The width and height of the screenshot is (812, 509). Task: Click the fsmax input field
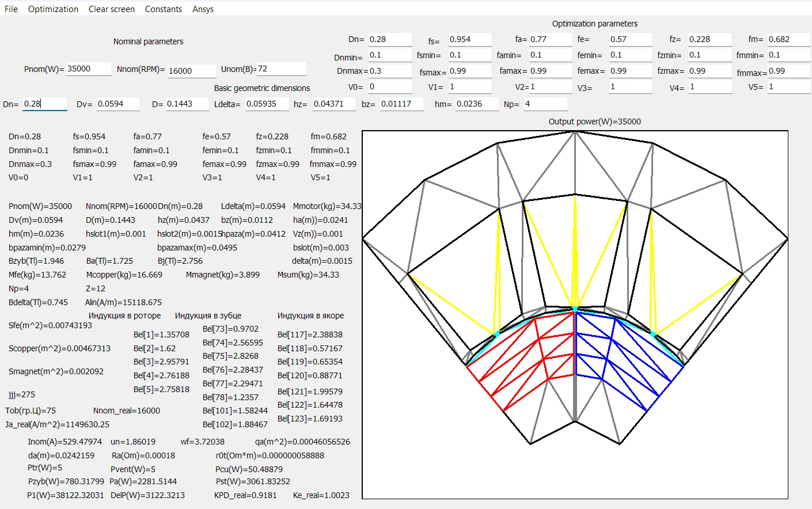click(x=470, y=71)
